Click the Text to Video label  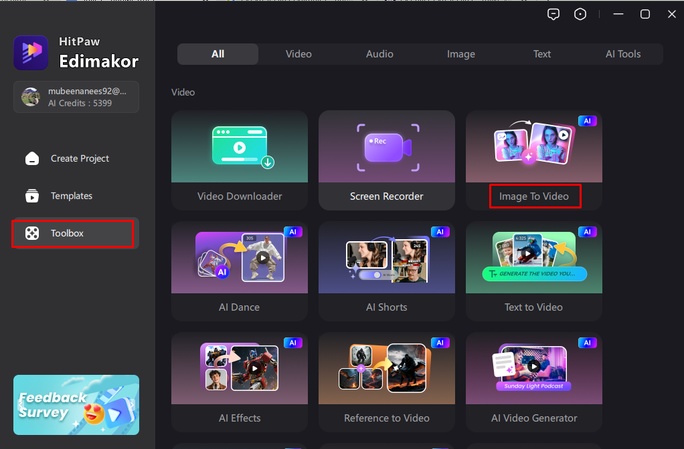(534, 307)
